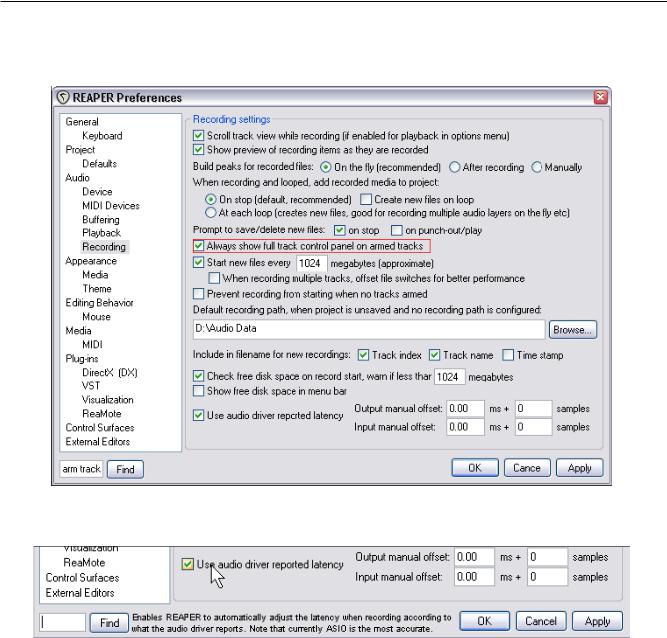The width and height of the screenshot is (667, 638).
Task: Toggle Check free disk space on record start
Action: pos(198,376)
